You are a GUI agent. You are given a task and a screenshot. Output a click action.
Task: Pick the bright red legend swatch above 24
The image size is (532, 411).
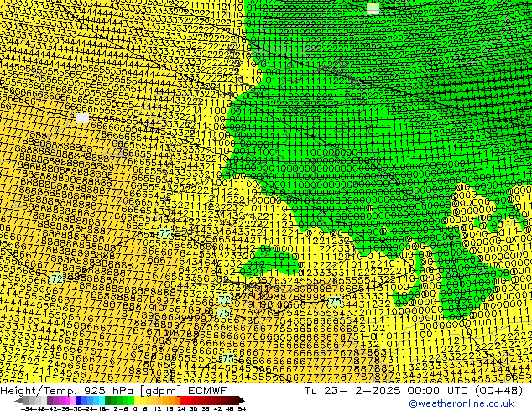point(183,401)
